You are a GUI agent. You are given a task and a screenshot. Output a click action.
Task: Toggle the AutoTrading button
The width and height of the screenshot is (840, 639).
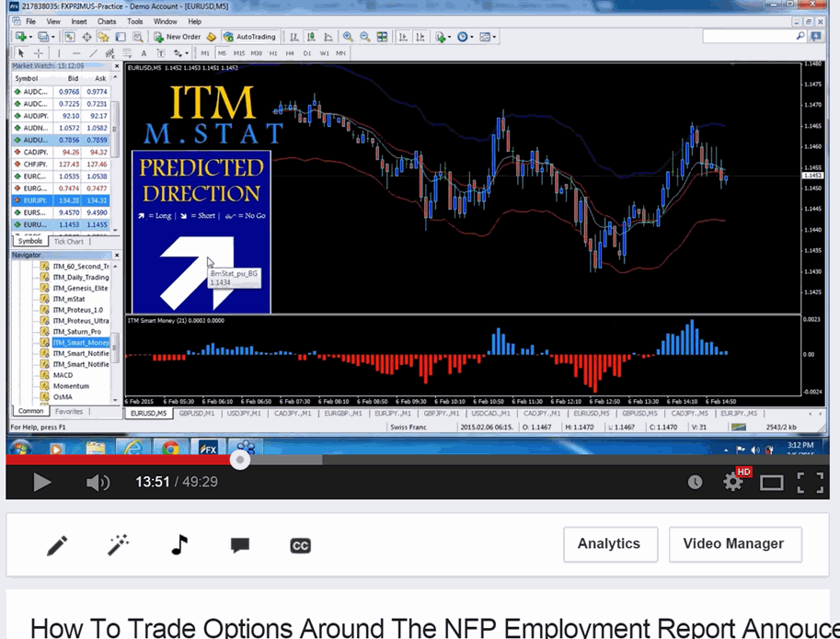coord(250,37)
